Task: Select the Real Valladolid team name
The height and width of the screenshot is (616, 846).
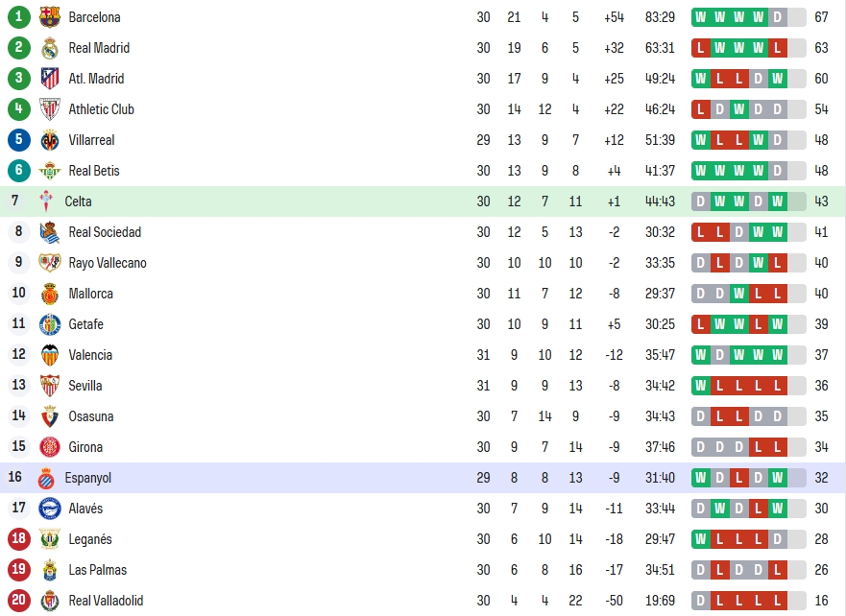Action: pos(106,601)
